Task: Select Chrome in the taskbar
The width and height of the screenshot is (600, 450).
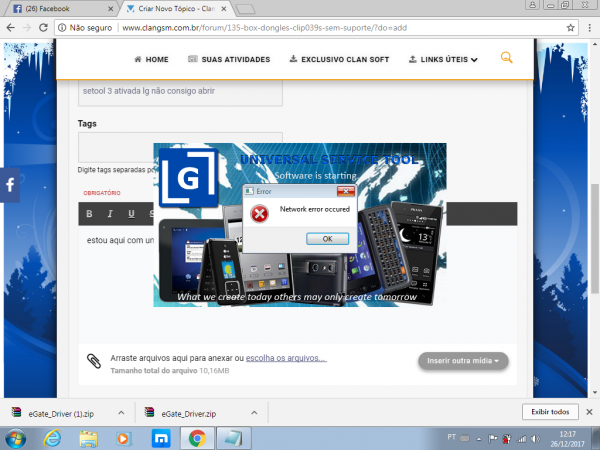Action: (197, 439)
